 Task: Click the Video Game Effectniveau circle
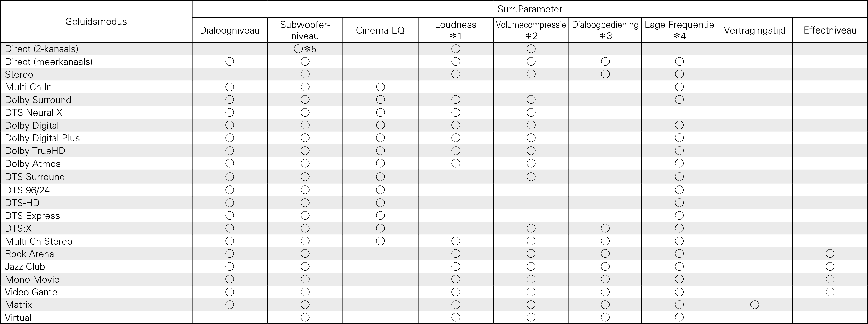point(830,292)
